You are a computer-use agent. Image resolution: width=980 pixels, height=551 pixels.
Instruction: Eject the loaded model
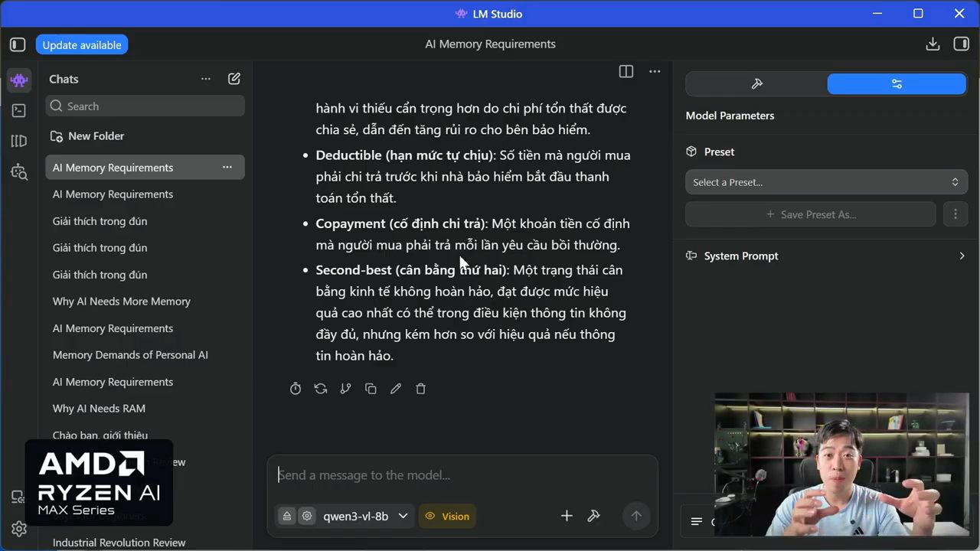287,516
